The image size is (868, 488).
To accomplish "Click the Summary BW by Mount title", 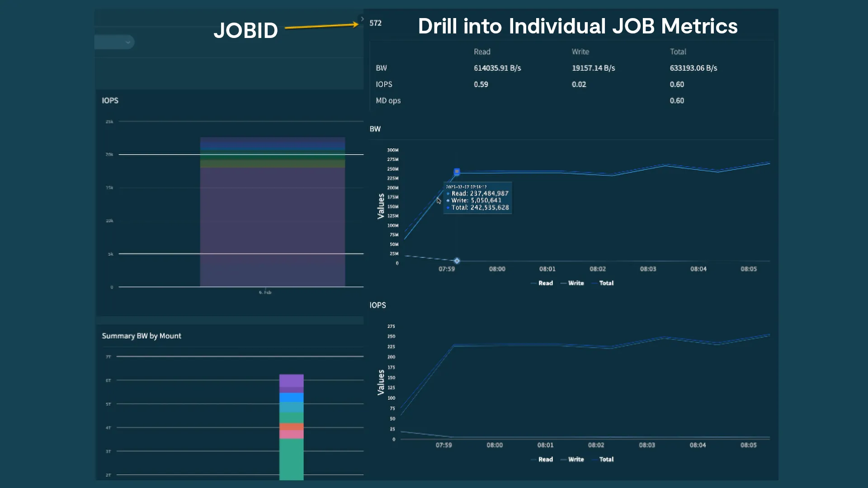I will coord(142,336).
